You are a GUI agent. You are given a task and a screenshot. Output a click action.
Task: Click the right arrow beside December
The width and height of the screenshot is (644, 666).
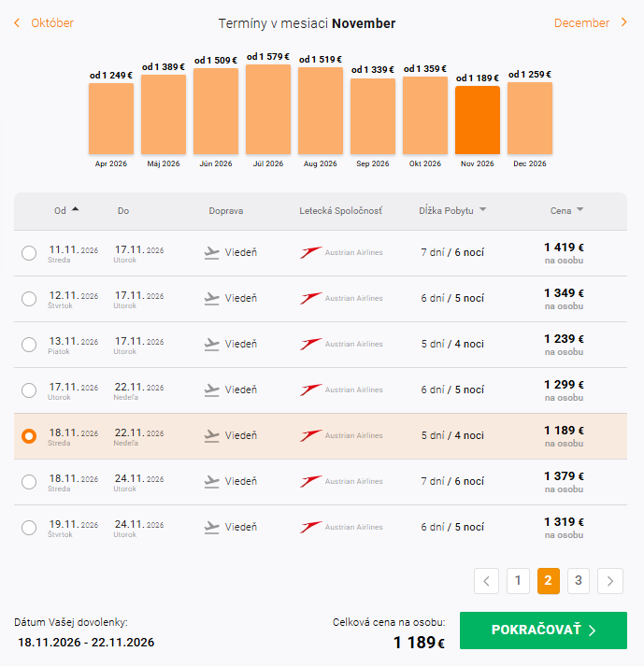624,22
